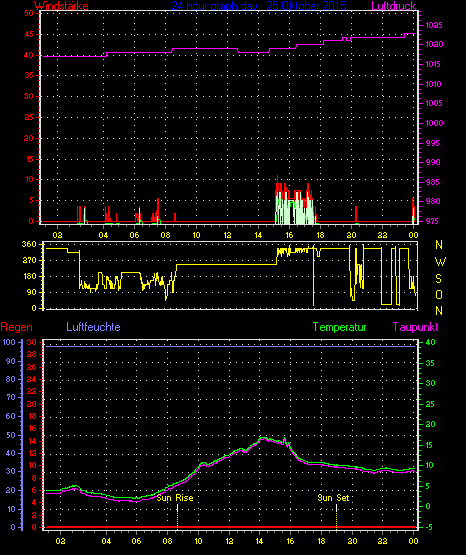The width and height of the screenshot is (466, 555).
Task: Click the 40 temperature axis label
Action: click(x=430, y=342)
